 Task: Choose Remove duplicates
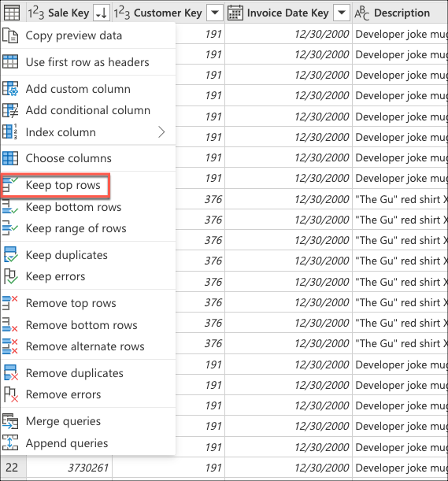pyautogui.click(x=88, y=372)
